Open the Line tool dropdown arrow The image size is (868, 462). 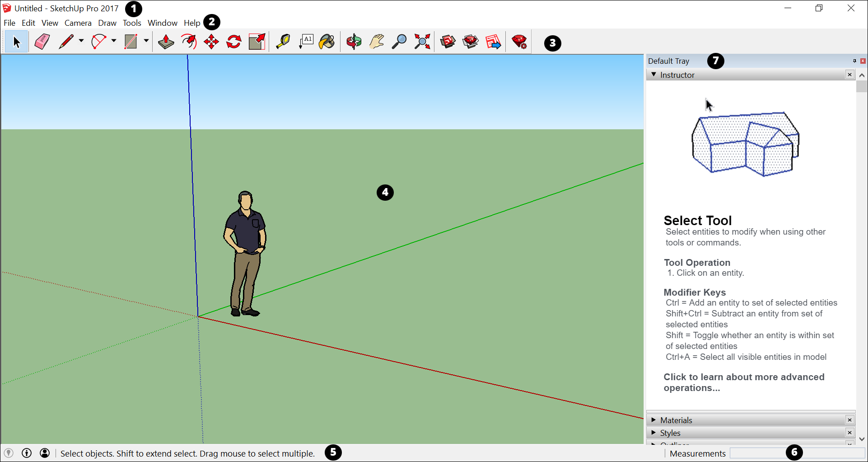point(81,41)
